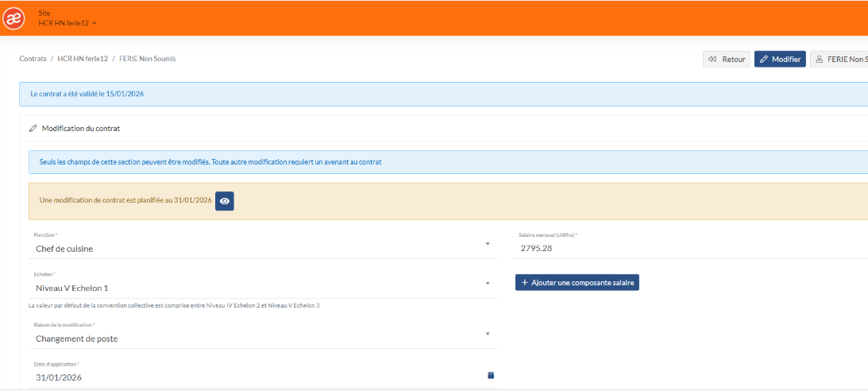
Task: Open the FERIE Non Soumis user button
Action: [x=840, y=60]
